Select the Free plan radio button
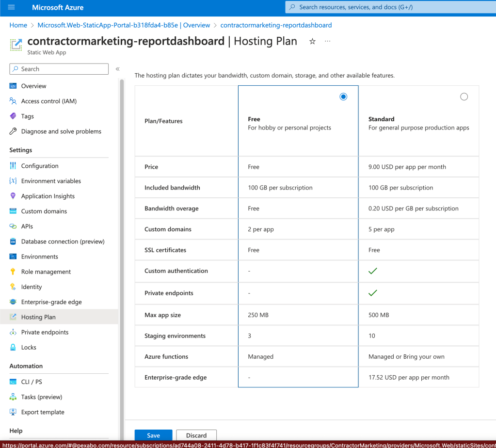This screenshot has width=496, height=448. [343, 96]
